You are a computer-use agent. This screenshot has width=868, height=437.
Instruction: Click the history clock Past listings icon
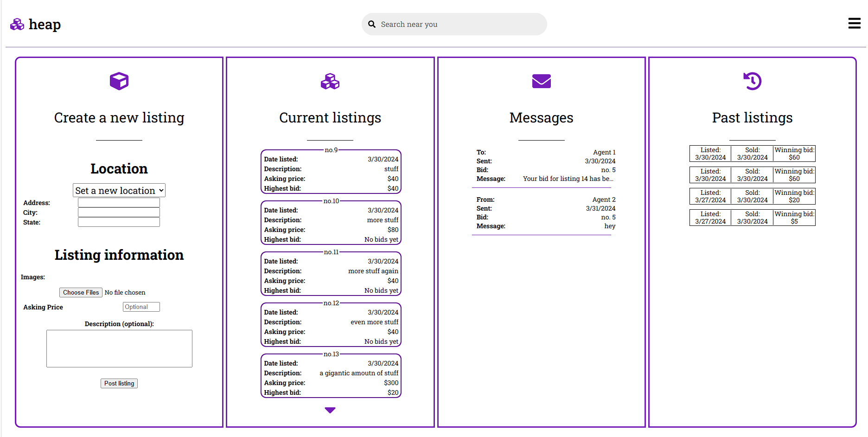point(752,81)
